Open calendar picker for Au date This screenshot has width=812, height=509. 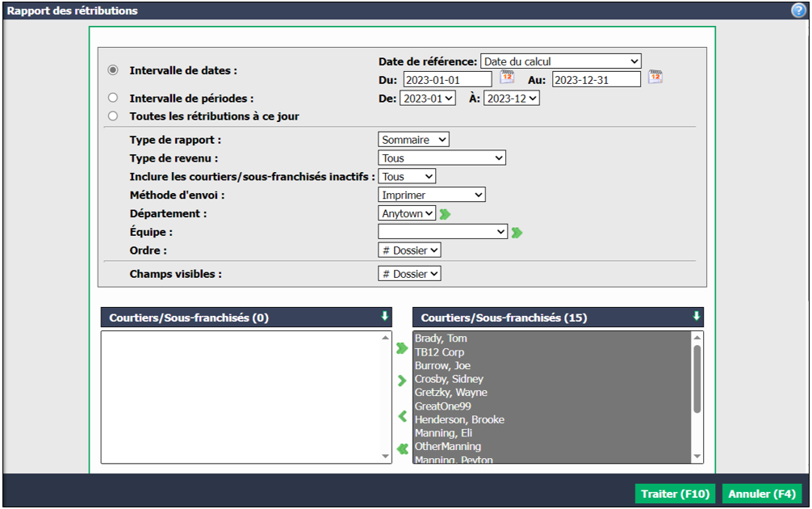coord(655,78)
